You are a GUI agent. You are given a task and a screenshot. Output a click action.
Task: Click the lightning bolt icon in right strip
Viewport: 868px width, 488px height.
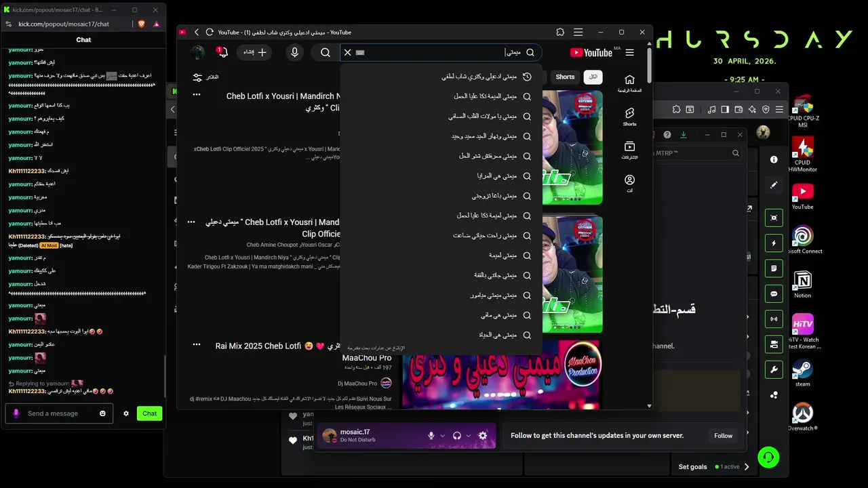[x=774, y=243]
